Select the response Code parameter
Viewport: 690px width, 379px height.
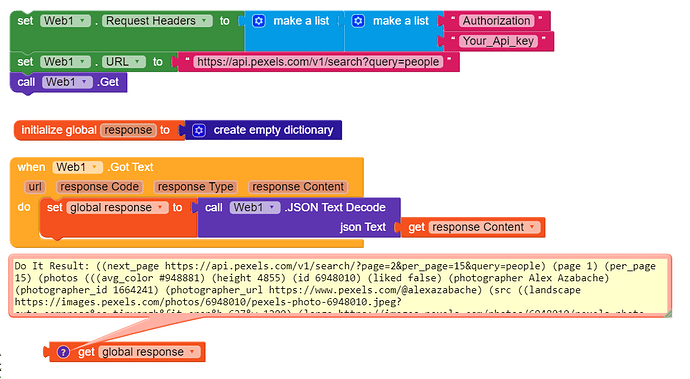pos(100,187)
